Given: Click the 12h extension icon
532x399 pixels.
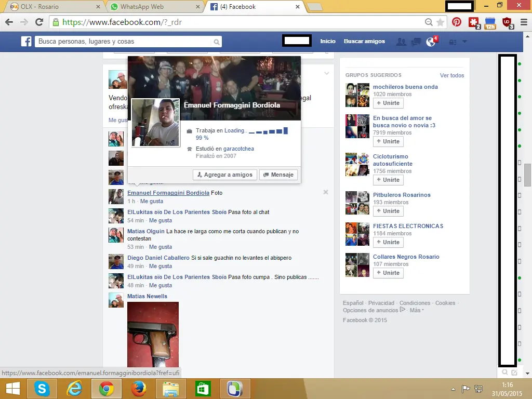Looking at the screenshot, I should pyautogui.click(x=490, y=23).
